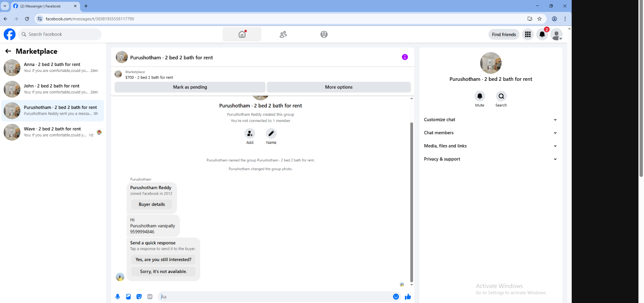Open the Chrome tab search dropdown
The height and width of the screenshot is (303, 644).
(5, 6)
